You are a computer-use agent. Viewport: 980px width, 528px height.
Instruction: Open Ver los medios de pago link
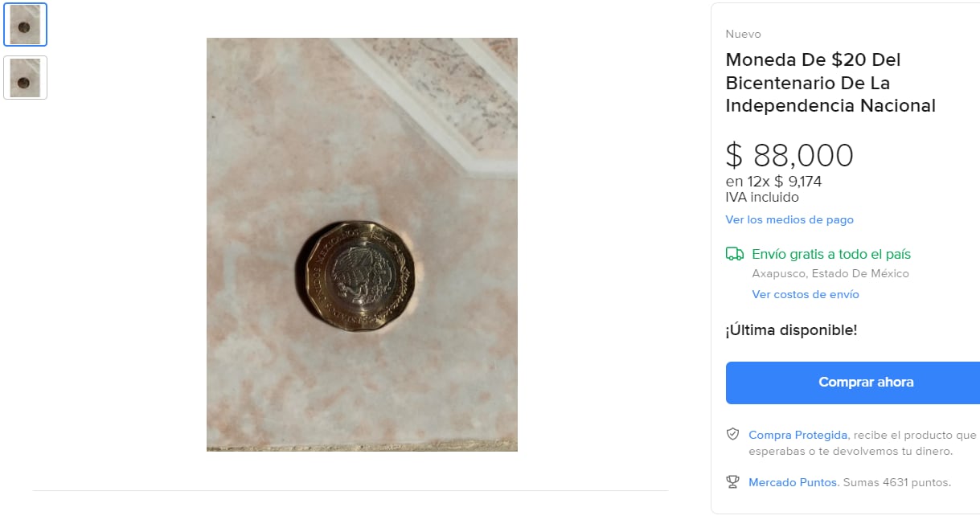(789, 219)
